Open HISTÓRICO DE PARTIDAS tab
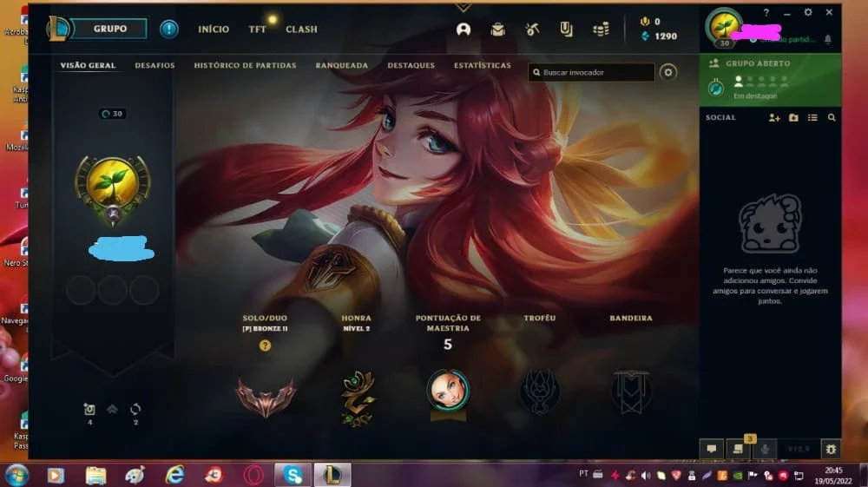 (x=245, y=65)
